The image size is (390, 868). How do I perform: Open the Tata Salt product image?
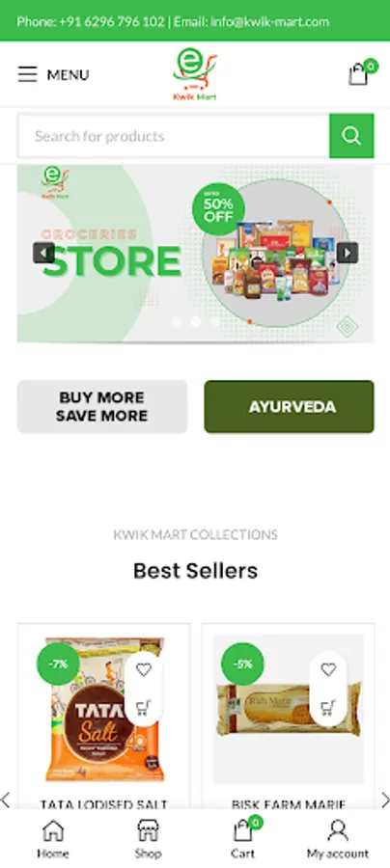(x=104, y=709)
